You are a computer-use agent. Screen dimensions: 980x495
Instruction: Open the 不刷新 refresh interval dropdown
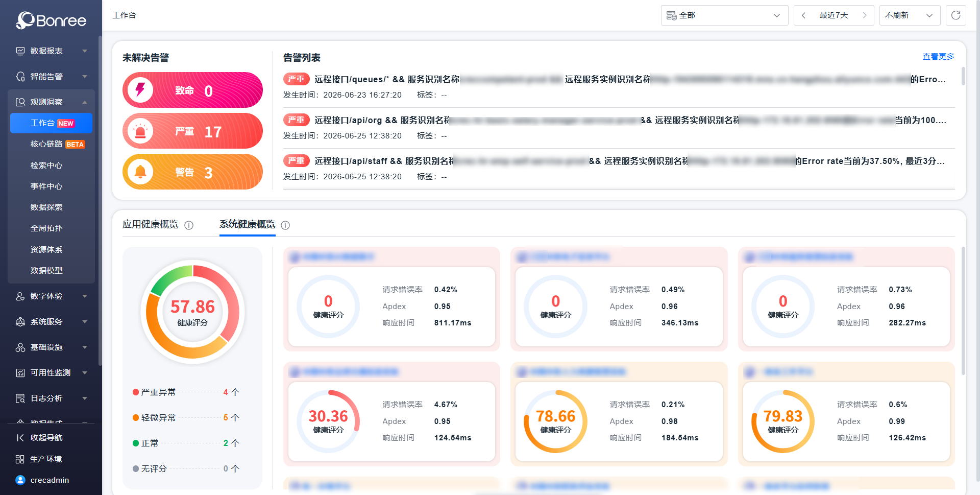pyautogui.click(x=910, y=15)
